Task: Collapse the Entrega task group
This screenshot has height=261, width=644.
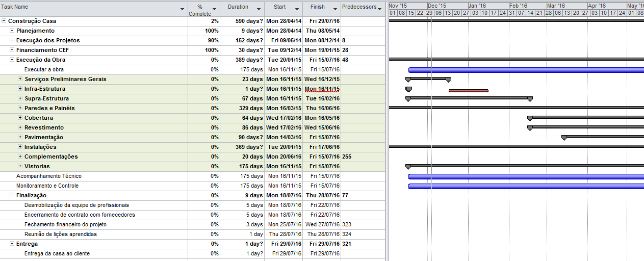Action: (x=12, y=244)
